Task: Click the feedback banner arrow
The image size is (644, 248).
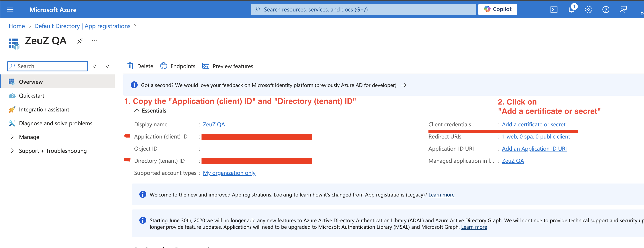Action: tap(404, 85)
